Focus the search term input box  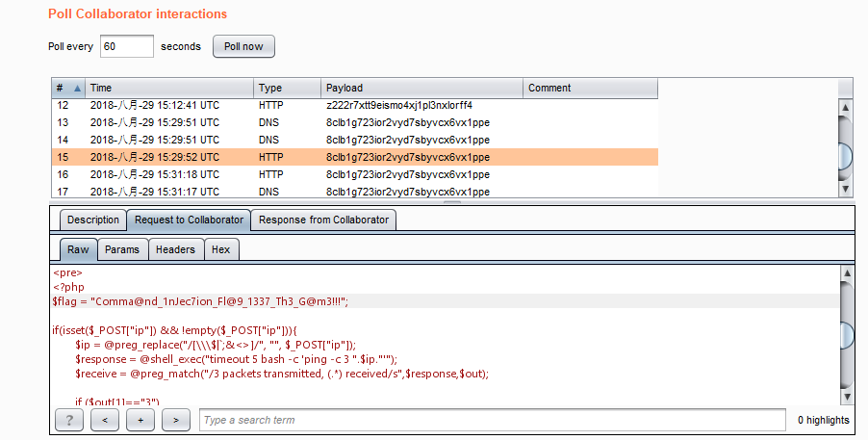pyautogui.click(x=492, y=420)
